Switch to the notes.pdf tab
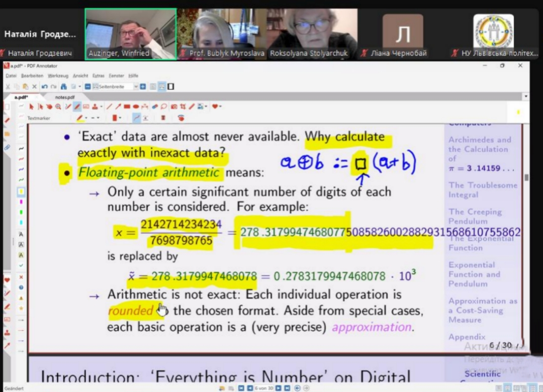 65,97
